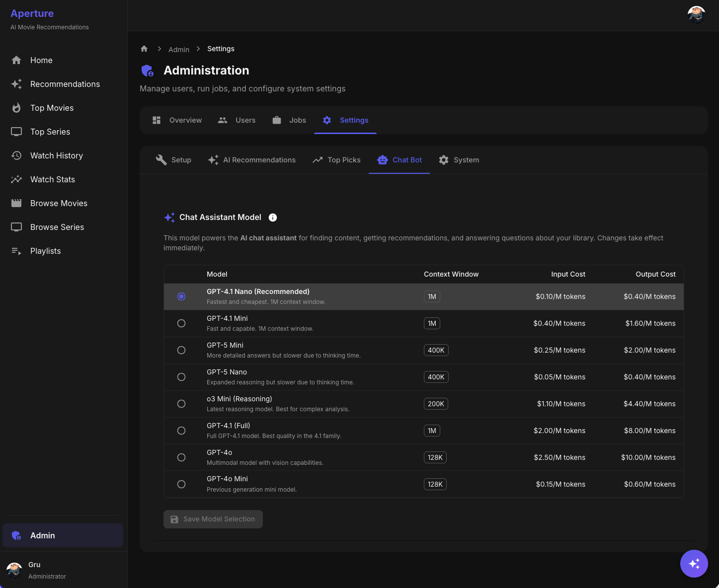This screenshot has width=719, height=588.
Task: Click the Top Movies flame icon
Action: click(x=16, y=108)
